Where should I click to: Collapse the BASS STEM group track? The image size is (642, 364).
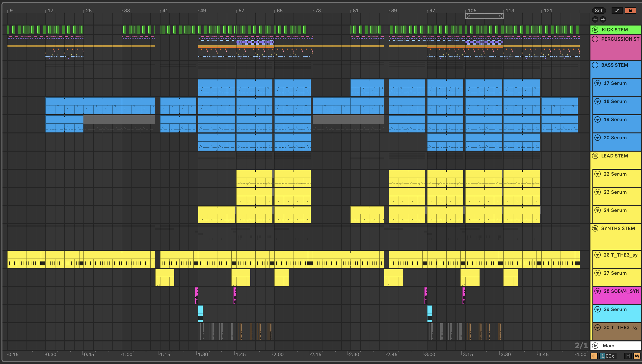[595, 65]
